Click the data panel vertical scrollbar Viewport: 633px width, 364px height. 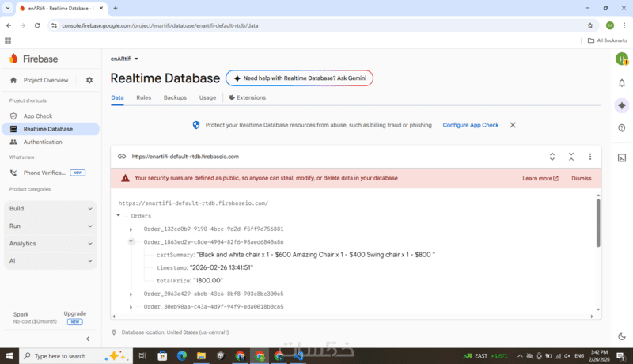[598, 223]
